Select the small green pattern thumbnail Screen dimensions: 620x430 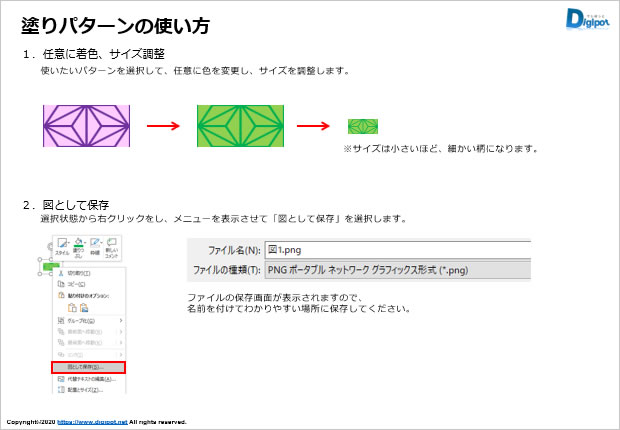tap(363, 126)
